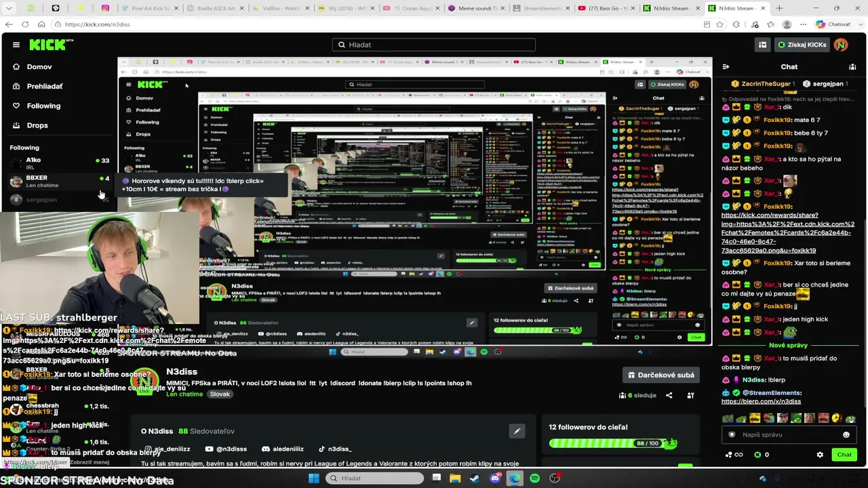Open the Discord link aledeniiiiz

283,449
